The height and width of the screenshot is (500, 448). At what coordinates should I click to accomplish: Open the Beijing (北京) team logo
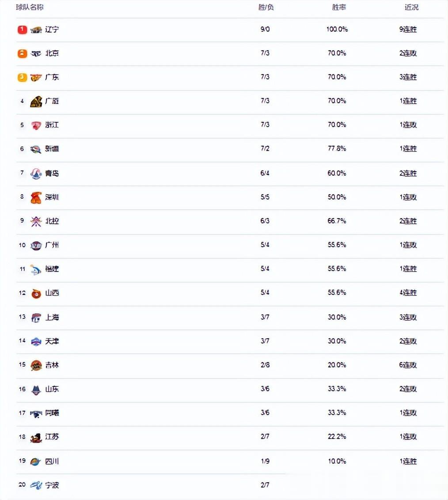coord(36,53)
